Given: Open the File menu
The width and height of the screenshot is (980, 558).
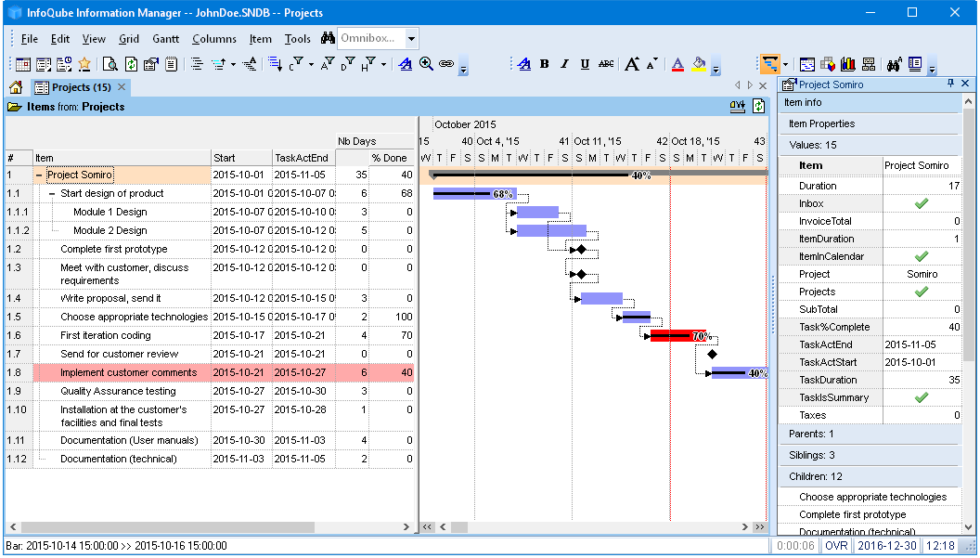Looking at the screenshot, I should point(30,39).
